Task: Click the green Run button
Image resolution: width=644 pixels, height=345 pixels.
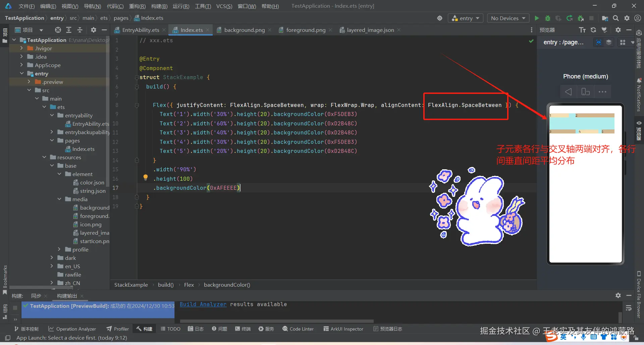Action: pyautogui.click(x=537, y=18)
